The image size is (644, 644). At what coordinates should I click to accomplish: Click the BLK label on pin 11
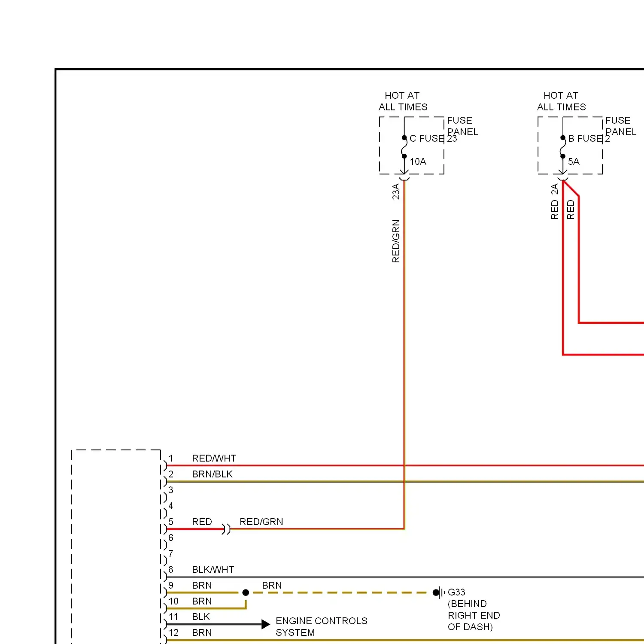click(201, 617)
